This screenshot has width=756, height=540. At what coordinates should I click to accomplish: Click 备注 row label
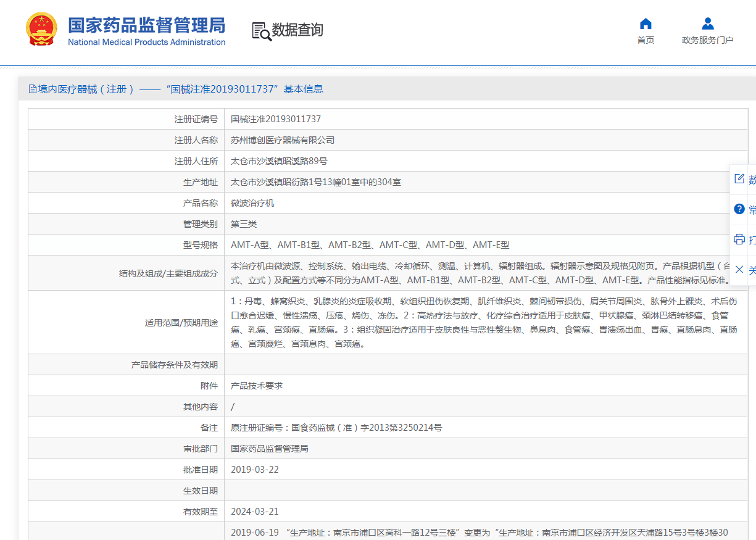coord(209,428)
